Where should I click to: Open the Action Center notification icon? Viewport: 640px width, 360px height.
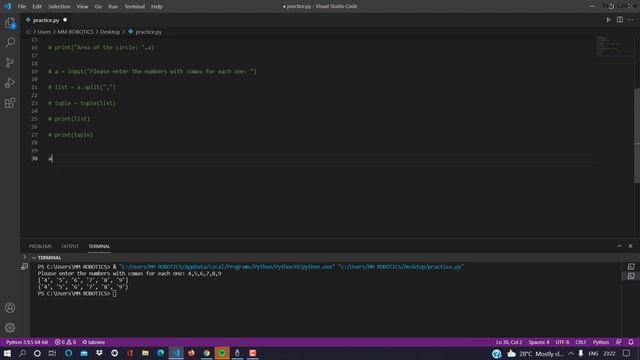point(627,353)
